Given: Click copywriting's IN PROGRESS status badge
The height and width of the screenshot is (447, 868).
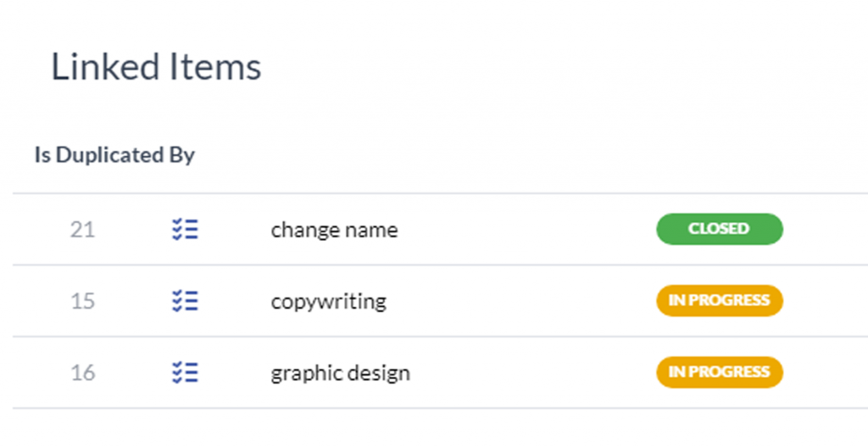Looking at the screenshot, I should [719, 300].
